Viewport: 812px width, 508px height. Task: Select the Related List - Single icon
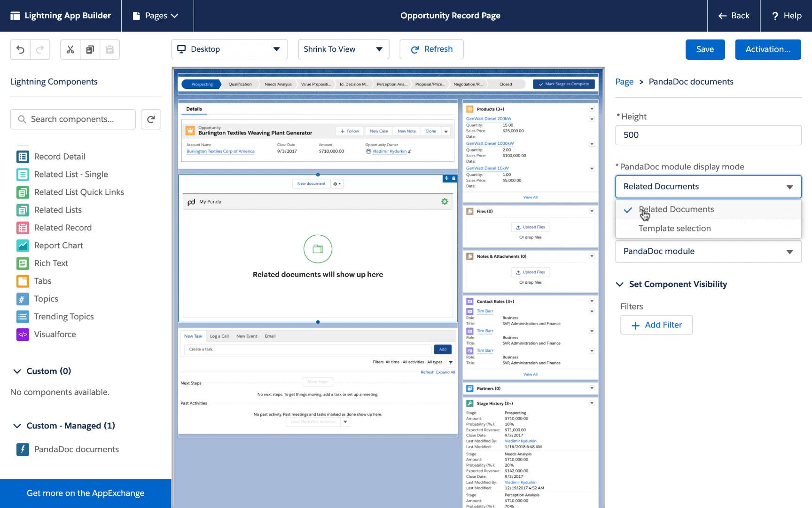coord(23,175)
